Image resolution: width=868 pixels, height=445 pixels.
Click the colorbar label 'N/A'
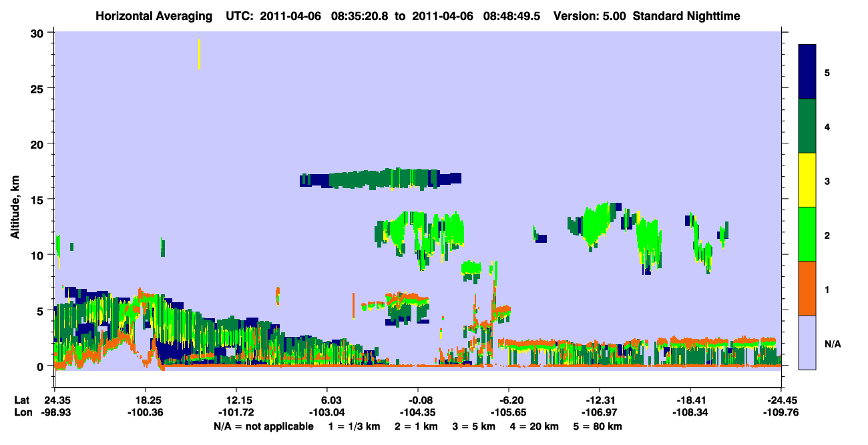(x=832, y=344)
